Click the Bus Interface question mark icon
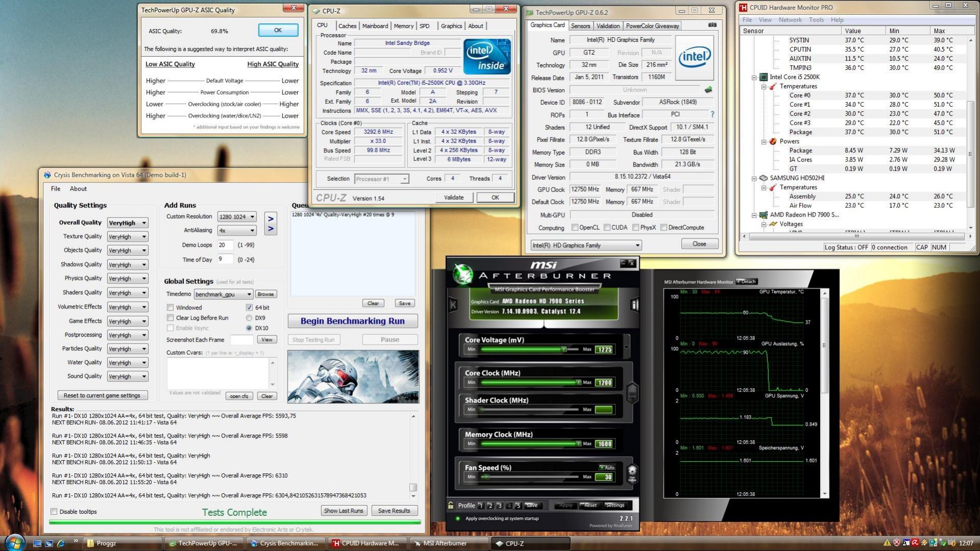 712,114
